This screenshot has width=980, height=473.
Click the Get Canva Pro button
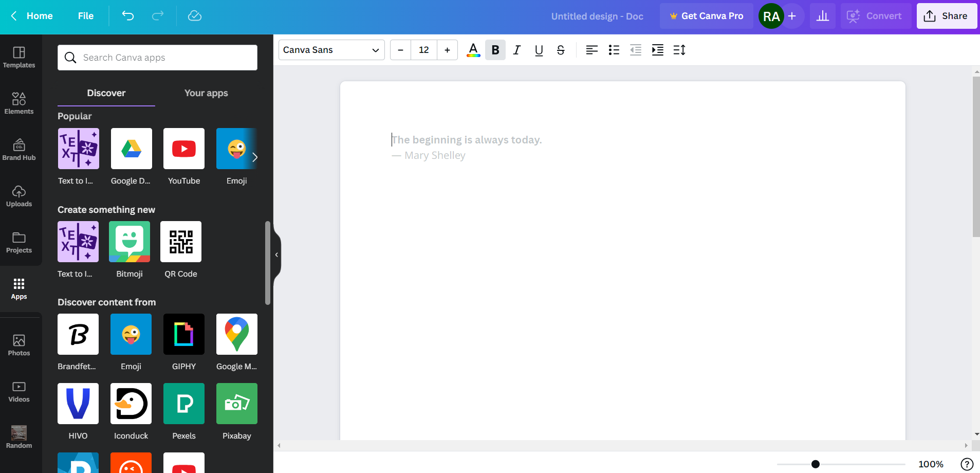[706, 16]
